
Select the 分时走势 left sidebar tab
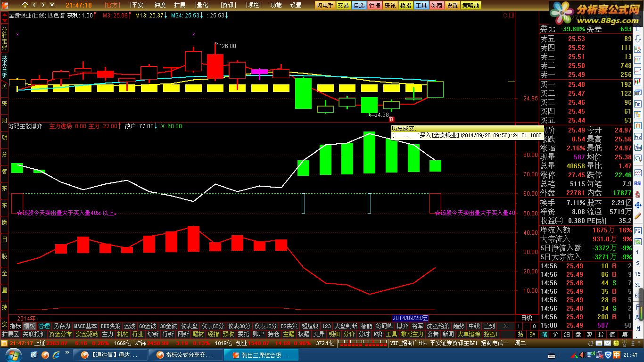(x=4, y=39)
